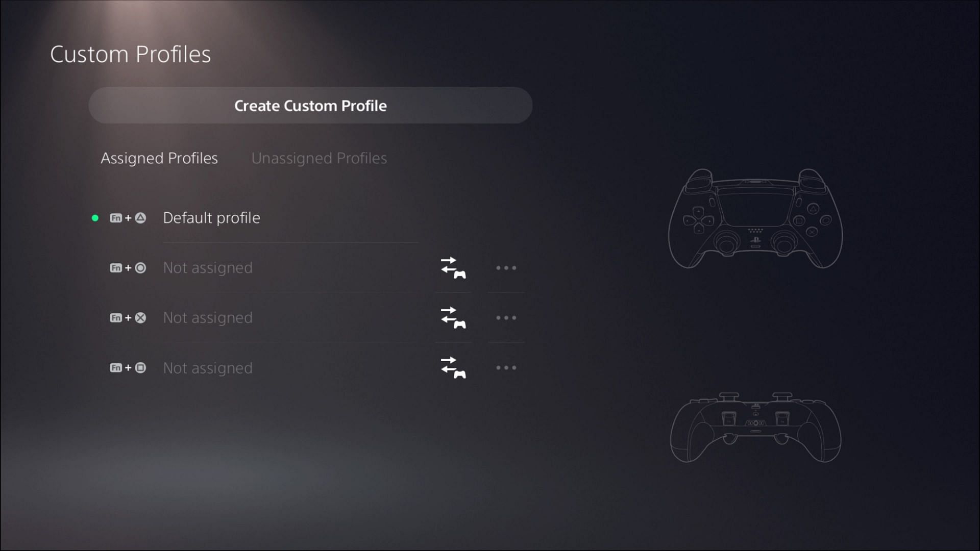Screen dimensions: 980x551
Task: Click the Fn+Triangle combo icon
Action: click(128, 217)
